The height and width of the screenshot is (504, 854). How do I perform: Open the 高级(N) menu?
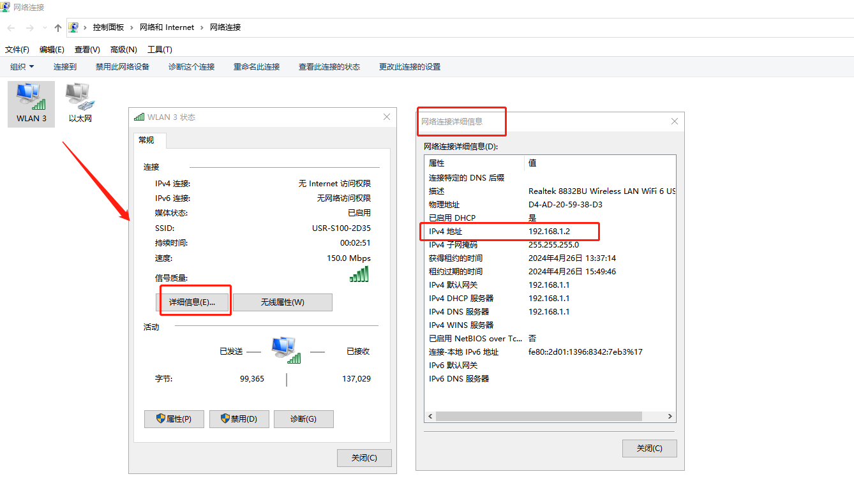pyautogui.click(x=124, y=50)
